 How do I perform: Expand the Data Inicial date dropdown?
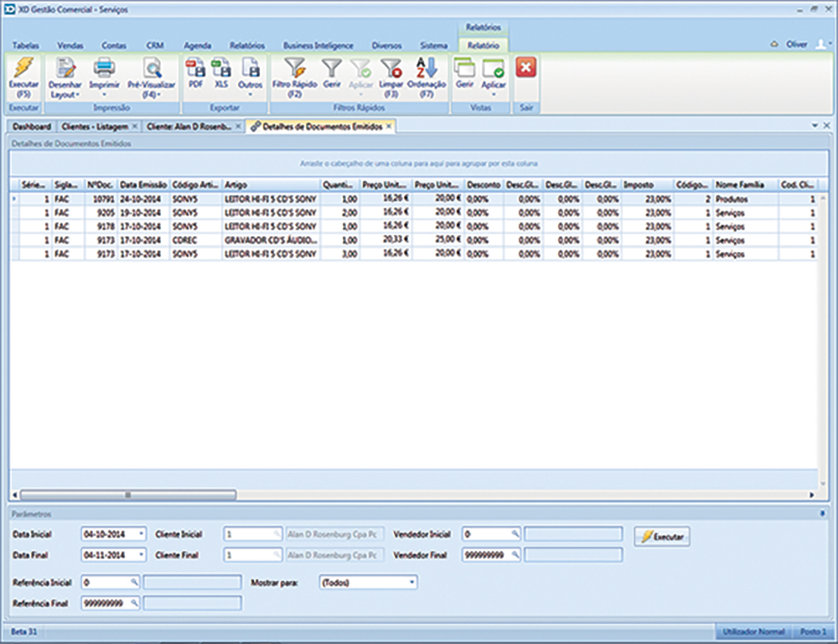(x=141, y=533)
